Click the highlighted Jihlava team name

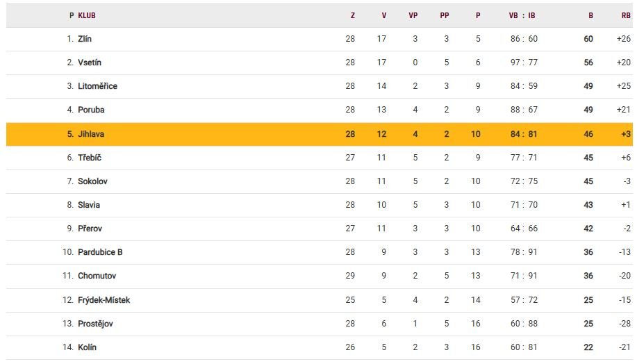91,134
